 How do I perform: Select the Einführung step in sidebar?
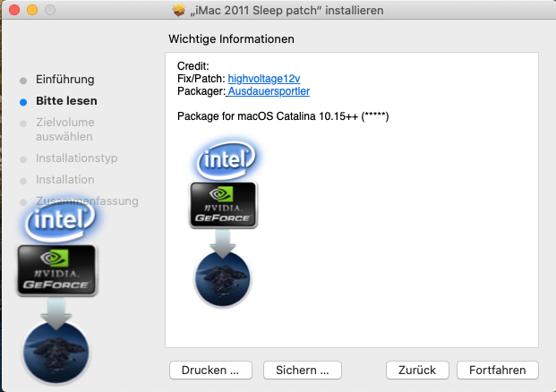[65, 79]
